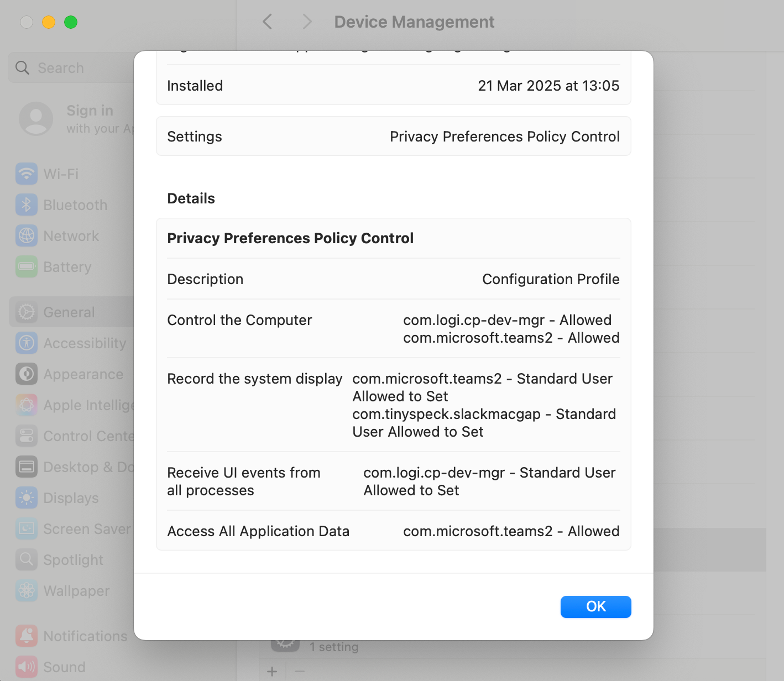Open the Accessibility icon in sidebar
Screen dimensions: 784x681
27,343
